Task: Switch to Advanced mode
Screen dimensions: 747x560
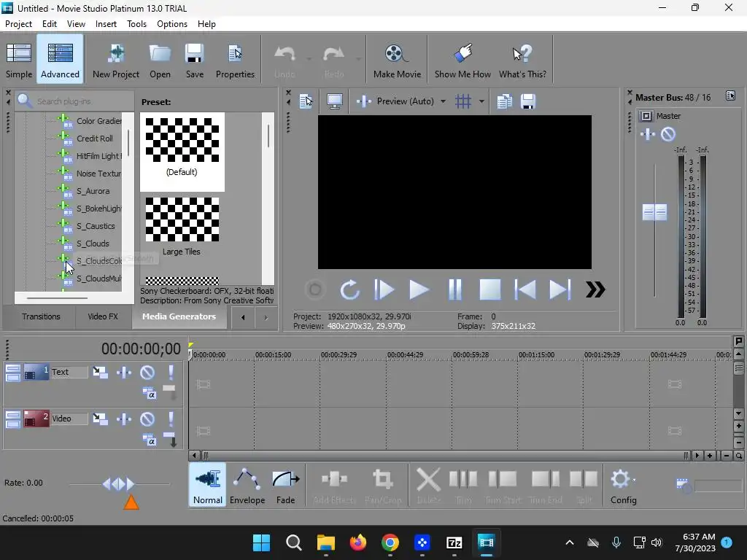Action: 60,60
